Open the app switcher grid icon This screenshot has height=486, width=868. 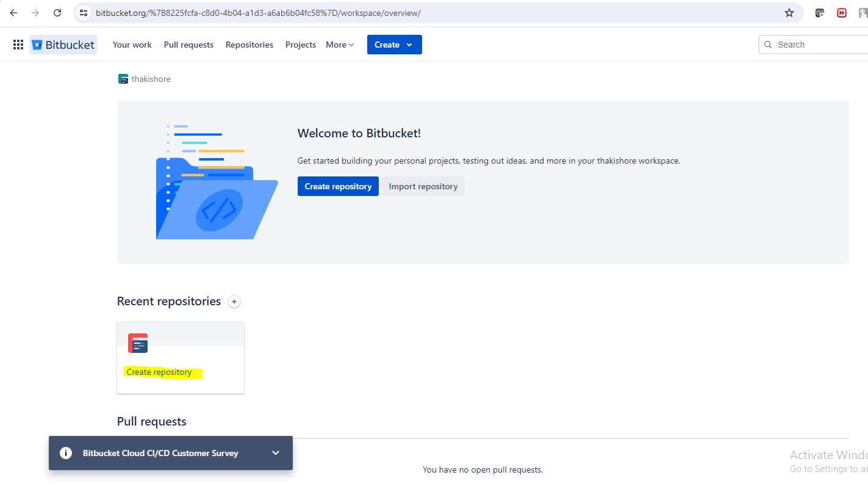[18, 45]
